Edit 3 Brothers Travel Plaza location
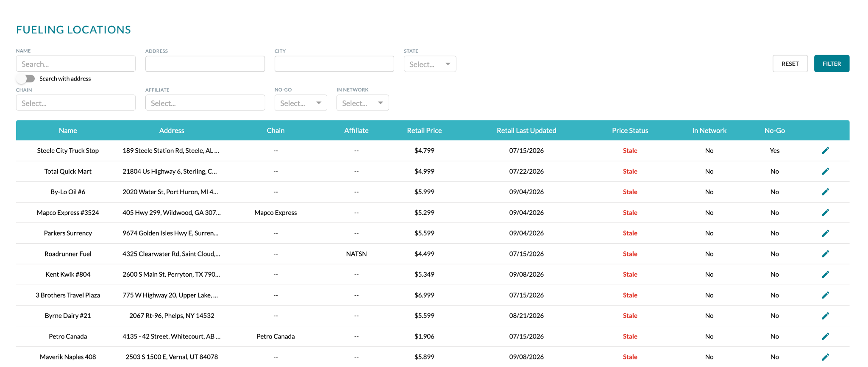Image resolution: width=868 pixels, height=367 pixels. click(825, 295)
